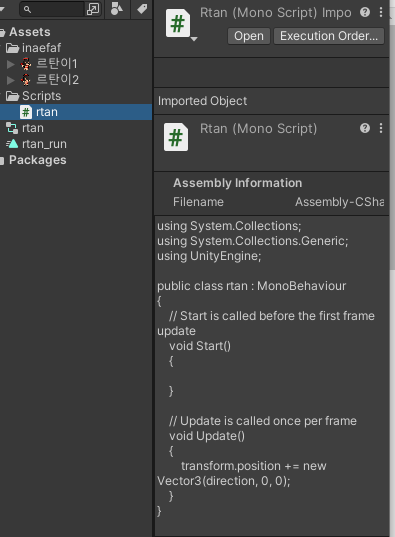Open the dropdown arrow below importer script icon
The width and height of the screenshot is (395, 537).
coord(194,39)
